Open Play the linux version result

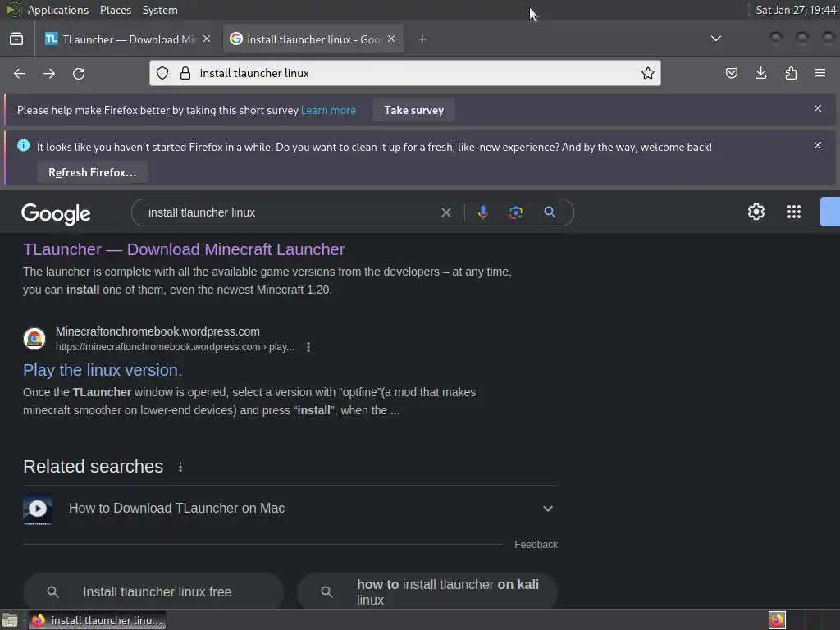coord(103,370)
